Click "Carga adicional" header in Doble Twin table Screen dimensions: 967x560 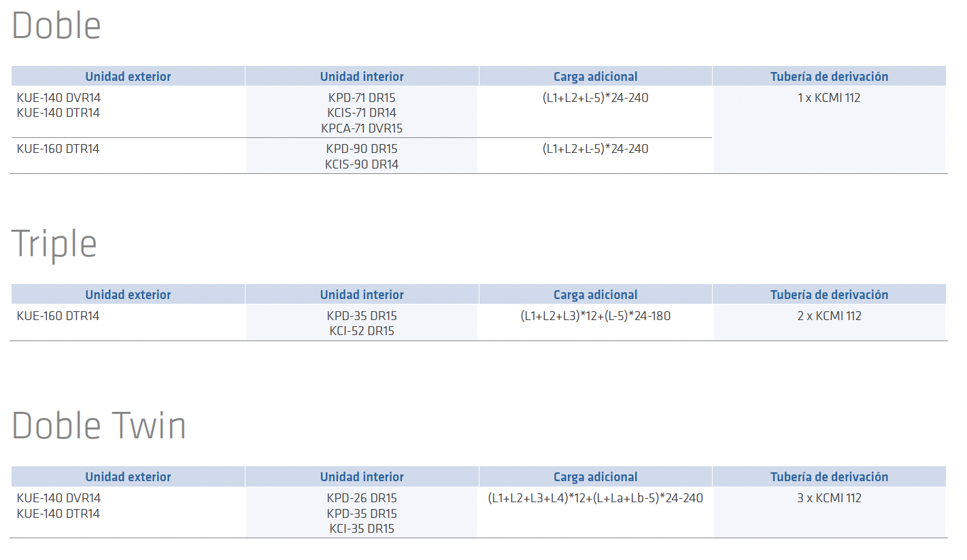[596, 477]
